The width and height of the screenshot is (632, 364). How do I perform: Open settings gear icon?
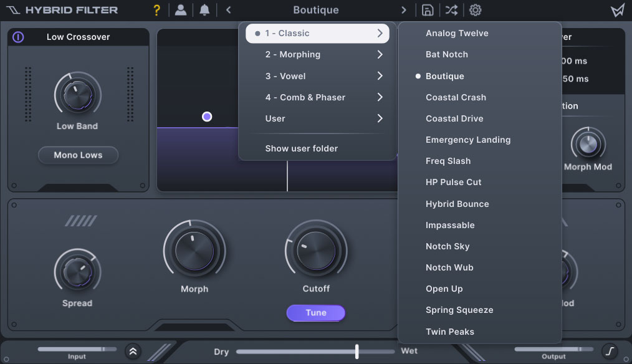point(475,10)
